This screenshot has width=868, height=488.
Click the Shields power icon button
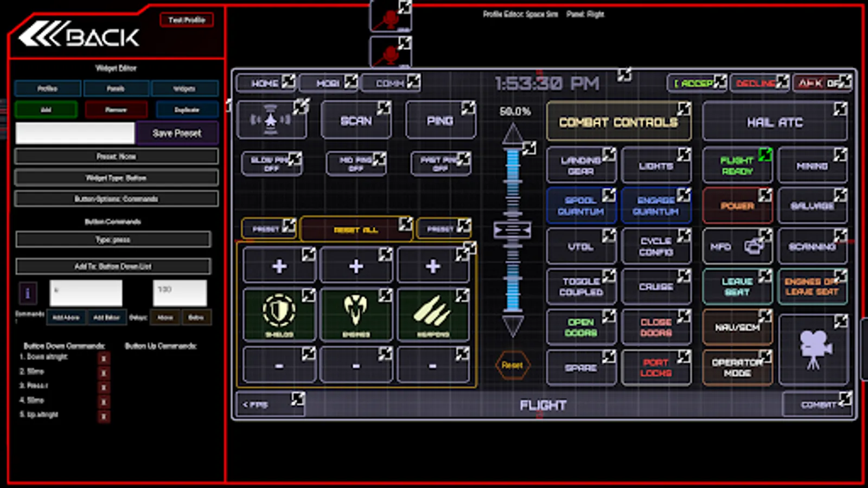pos(279,314)
